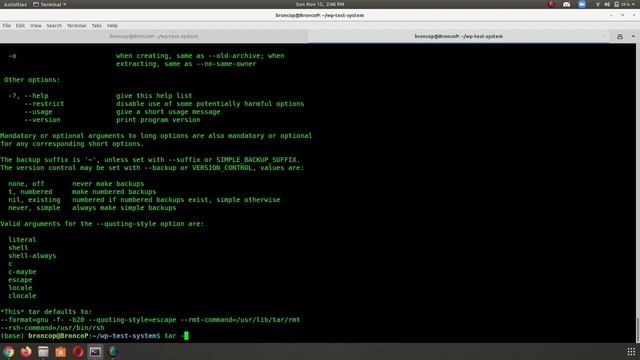The height and width of the screenshot is (360, 640).
Task: Click the '--usage' option text
Action: (x=38, y=112)
